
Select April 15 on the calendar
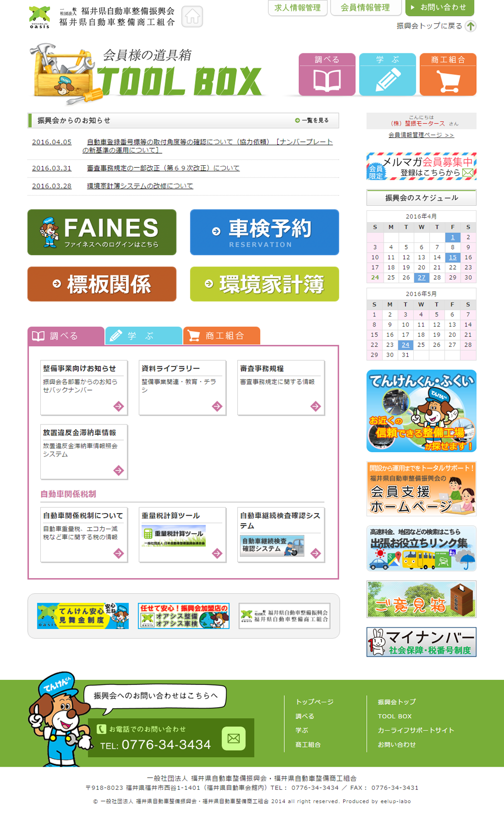[453, 258]
